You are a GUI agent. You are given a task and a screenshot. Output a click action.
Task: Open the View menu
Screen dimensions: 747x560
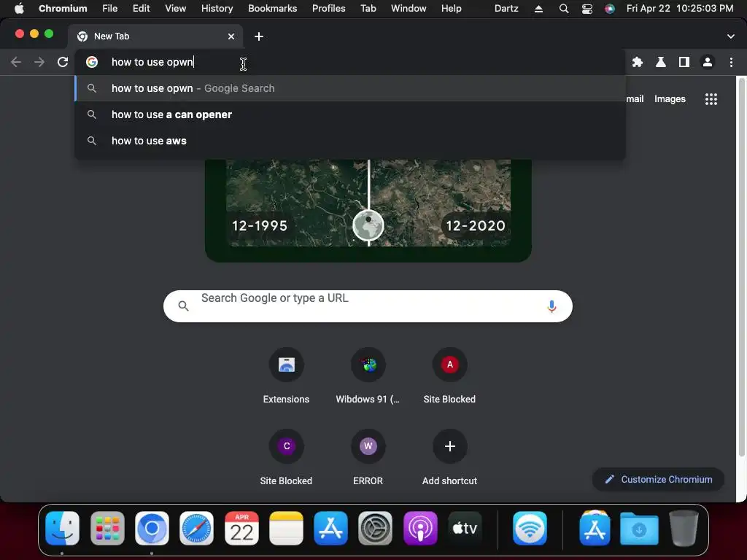coord(175,8)
